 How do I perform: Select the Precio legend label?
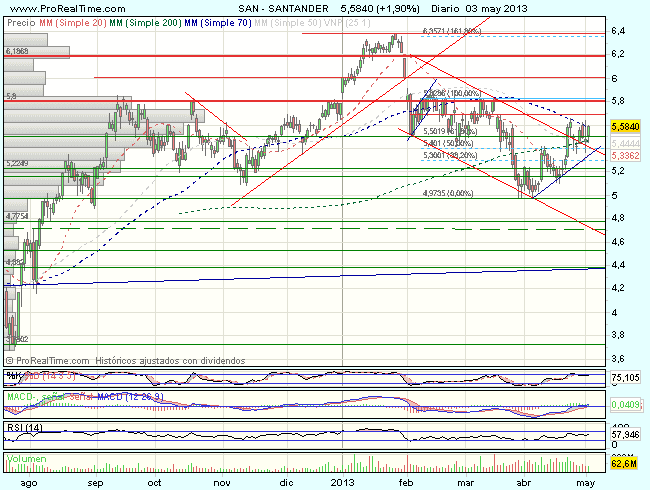tap(17, 20)
